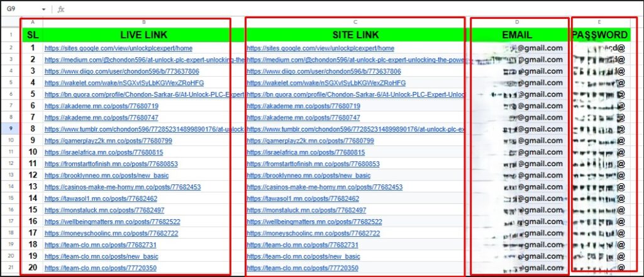Click the EMAIL header cell
Image resolution: width=644 pixels, height=277 pixels.
click(x=517, y=35)
